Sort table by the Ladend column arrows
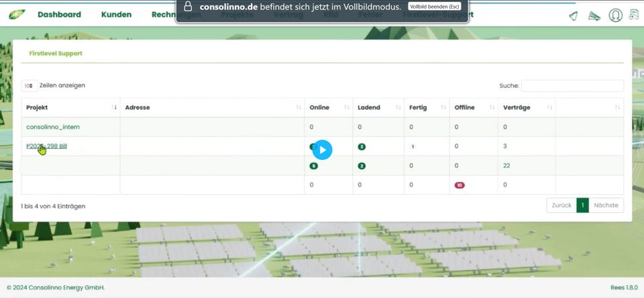The height and width of the screenshot is (298, 644). pyautogui.click(x=398, y=107)
